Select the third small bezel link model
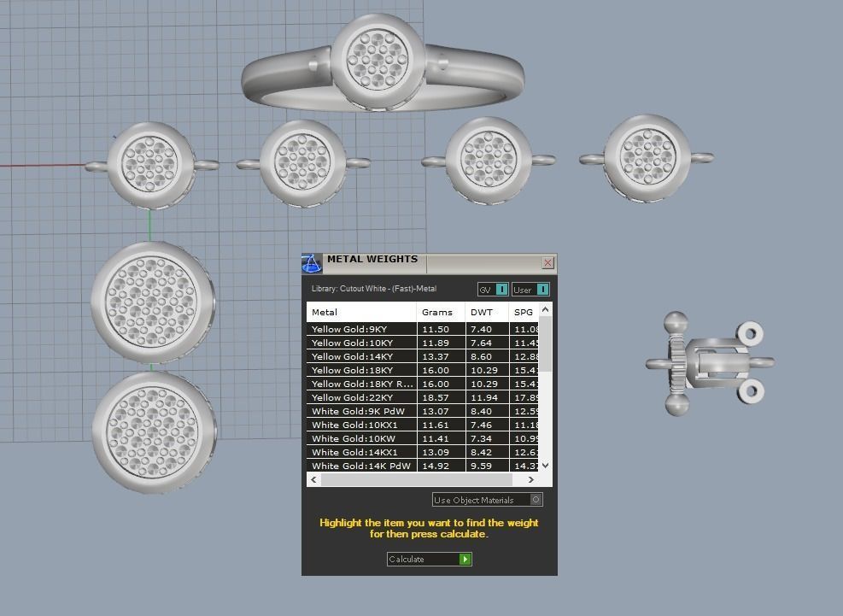 (x=489, y=160)
